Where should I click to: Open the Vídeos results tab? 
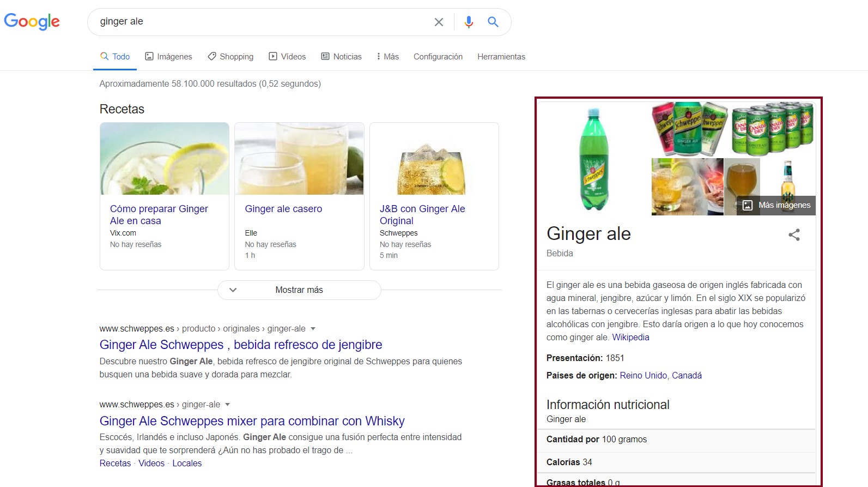(x=287, y=57)
